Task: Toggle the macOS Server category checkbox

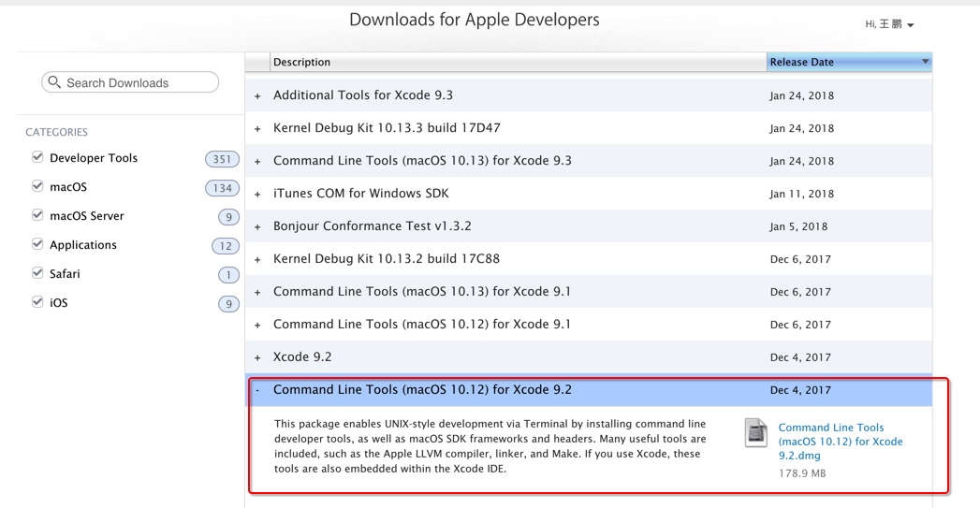Action: (37, 215)
